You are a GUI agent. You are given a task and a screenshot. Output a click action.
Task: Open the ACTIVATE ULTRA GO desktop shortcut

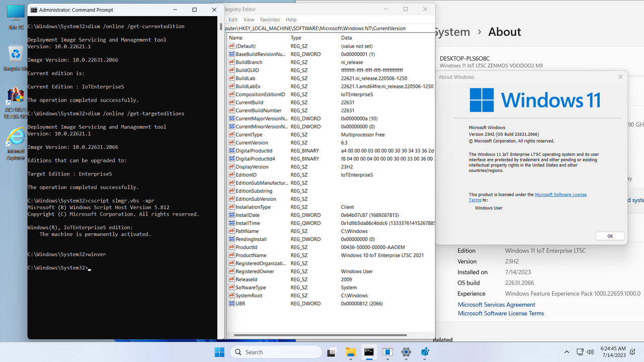click(16, 103)
